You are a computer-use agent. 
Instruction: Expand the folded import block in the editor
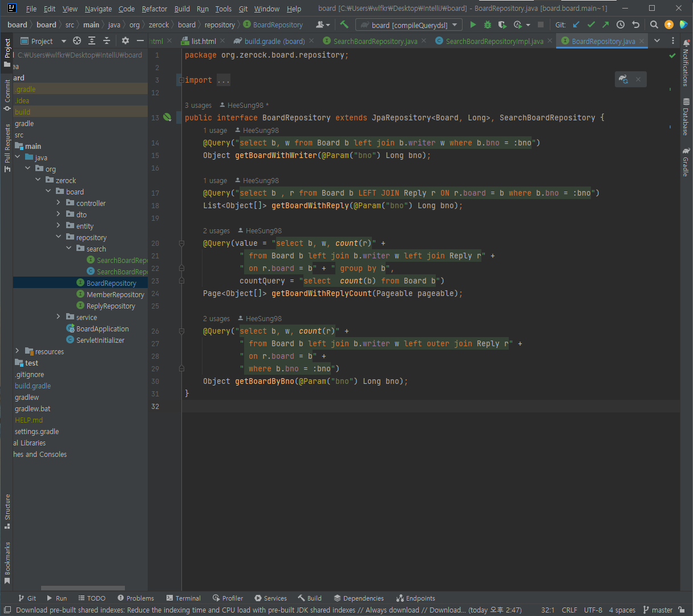[x=181, y=80]
